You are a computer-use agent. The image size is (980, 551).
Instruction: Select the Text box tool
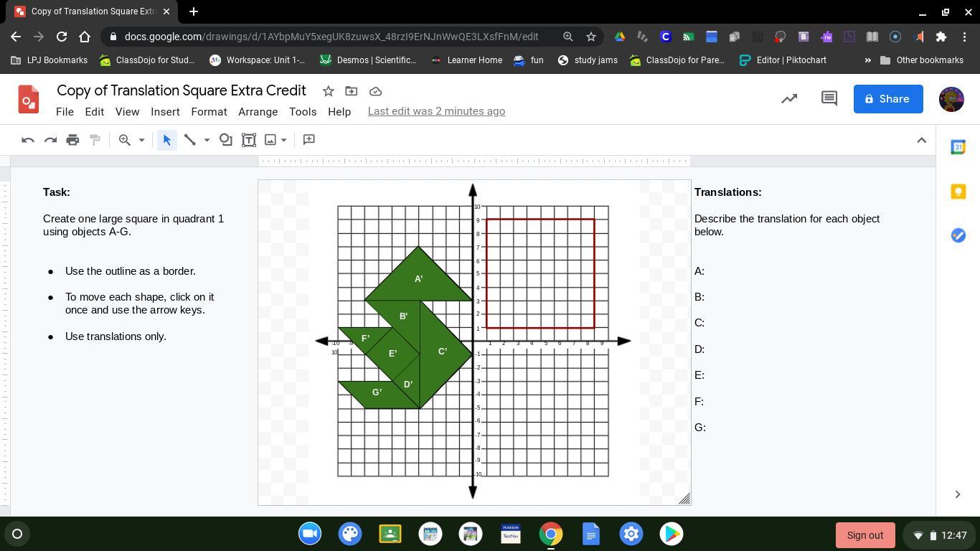tap(249, 140)
